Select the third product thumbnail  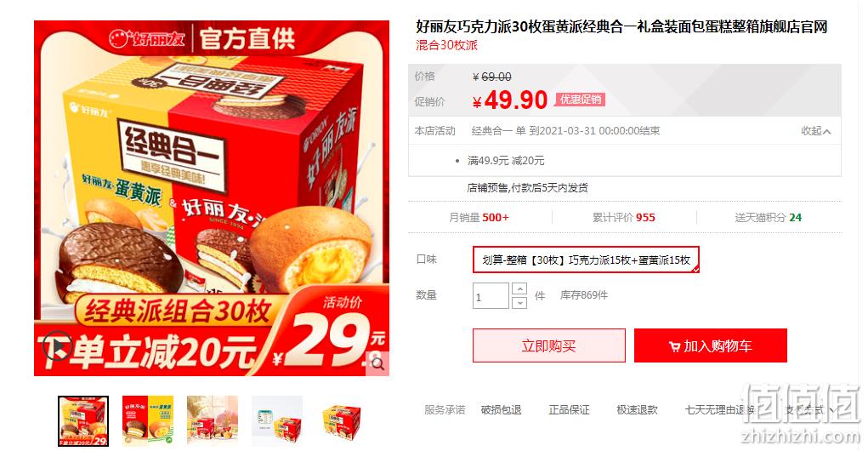212,421
